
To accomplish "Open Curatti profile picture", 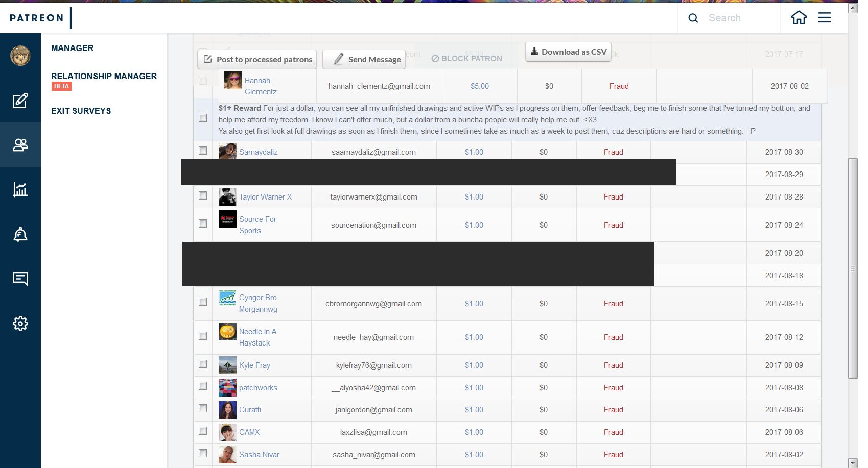I will pyautogui.click(x=227, y=410).
